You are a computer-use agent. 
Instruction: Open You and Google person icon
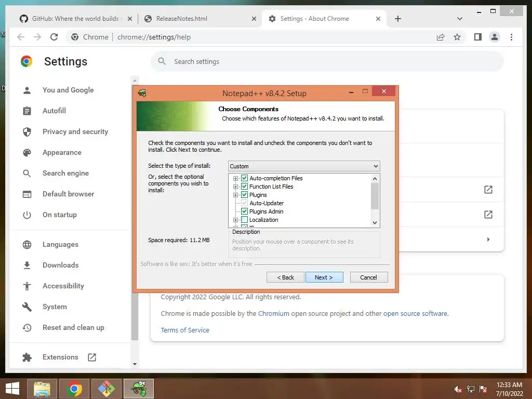[27, 90]
